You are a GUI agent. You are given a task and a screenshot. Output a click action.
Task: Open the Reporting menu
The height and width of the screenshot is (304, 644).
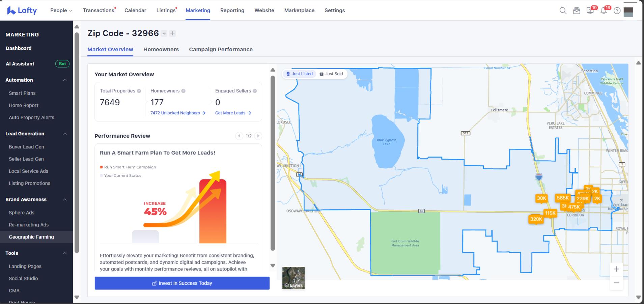232,10
